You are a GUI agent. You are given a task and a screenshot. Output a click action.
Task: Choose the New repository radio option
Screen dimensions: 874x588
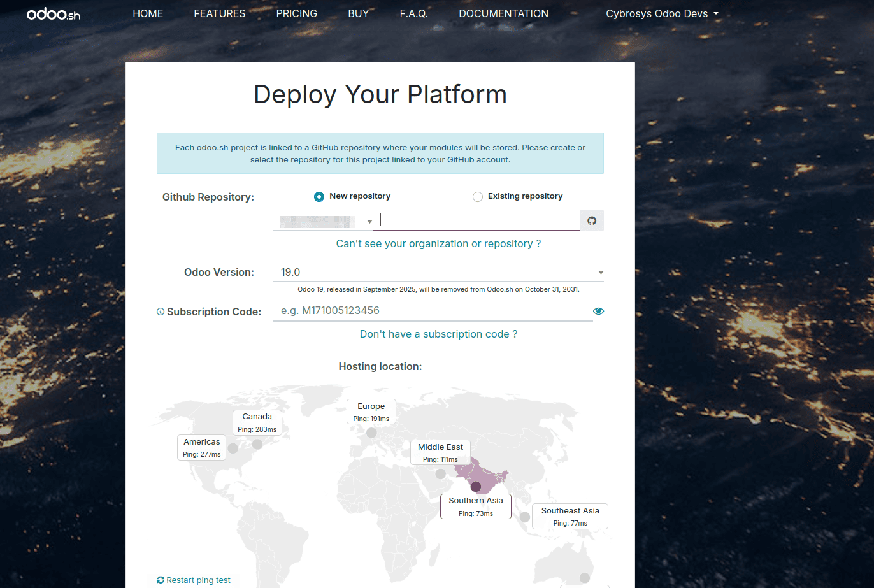click(319, 197)
